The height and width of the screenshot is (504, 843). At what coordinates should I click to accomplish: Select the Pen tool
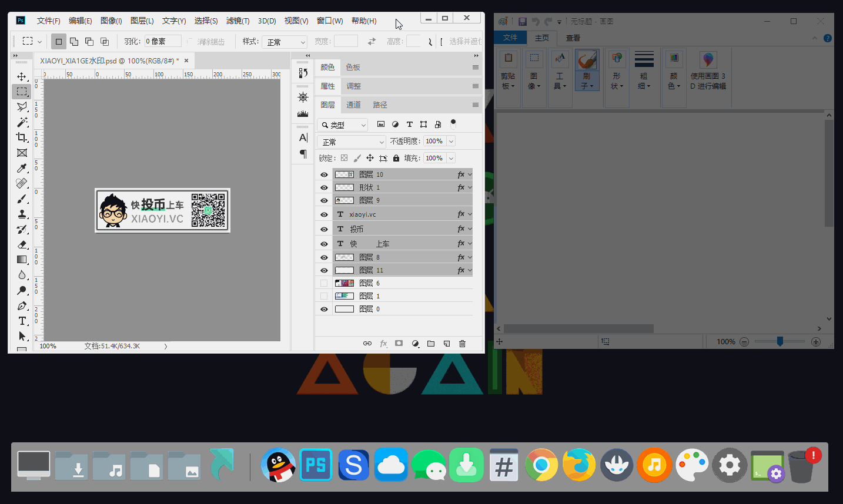[x=22, y=305]
